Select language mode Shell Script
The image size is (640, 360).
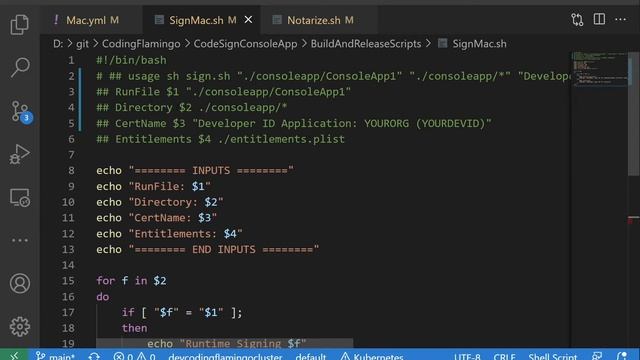[x=553, y=356]
